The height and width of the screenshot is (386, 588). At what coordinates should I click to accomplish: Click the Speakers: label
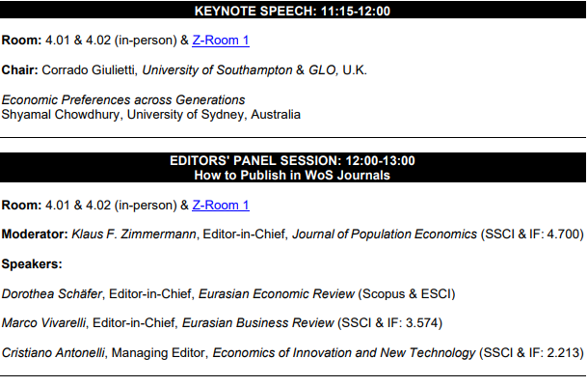click(x=32, y=264)
